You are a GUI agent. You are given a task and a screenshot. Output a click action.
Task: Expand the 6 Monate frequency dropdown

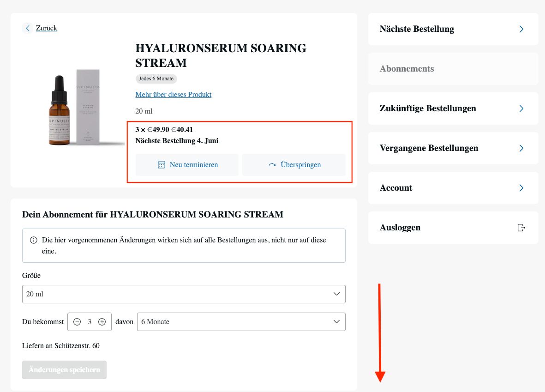[241, 322]
